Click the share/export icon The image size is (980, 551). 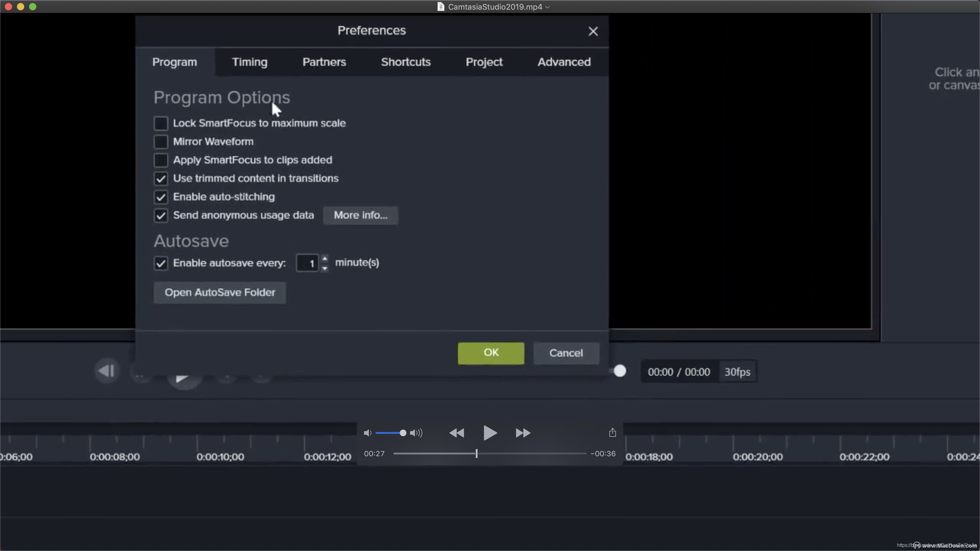coord(612,433)
